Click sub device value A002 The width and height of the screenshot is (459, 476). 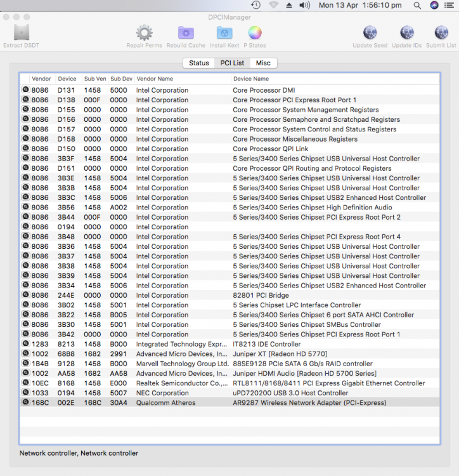click(119, 208)
